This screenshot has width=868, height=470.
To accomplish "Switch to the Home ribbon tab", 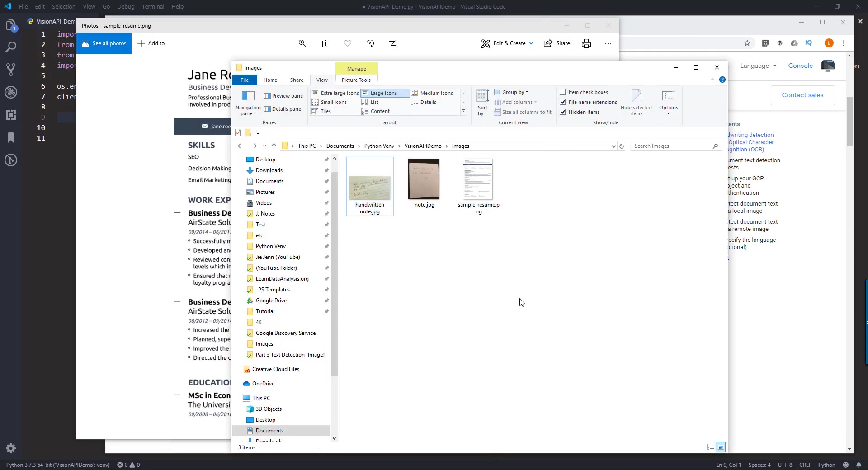I will tap(270, 80).
